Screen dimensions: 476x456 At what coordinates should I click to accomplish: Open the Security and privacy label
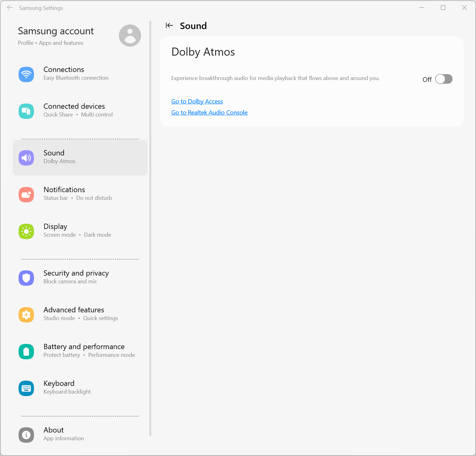[76, 273]
